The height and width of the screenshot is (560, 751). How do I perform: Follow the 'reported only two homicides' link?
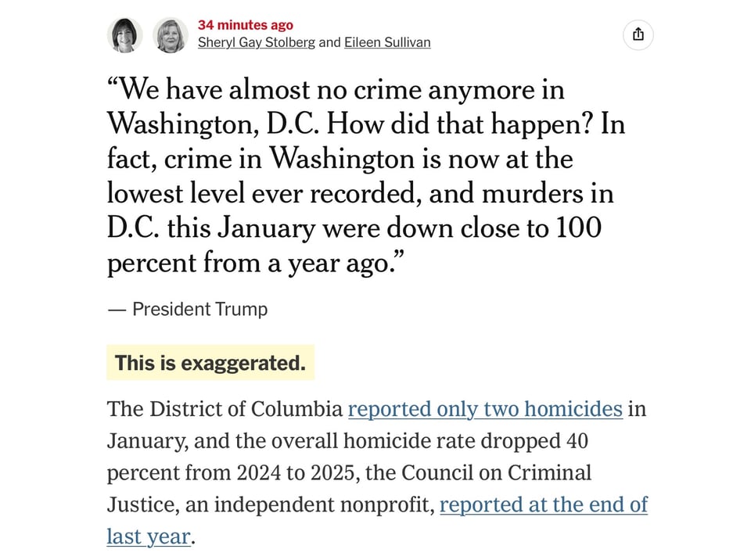(483, 408)
